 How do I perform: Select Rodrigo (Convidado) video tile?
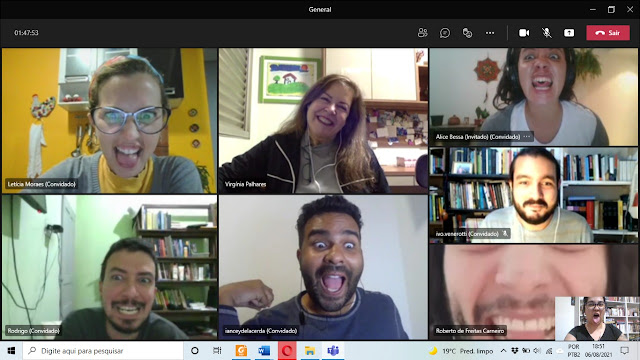click(109, 267)
